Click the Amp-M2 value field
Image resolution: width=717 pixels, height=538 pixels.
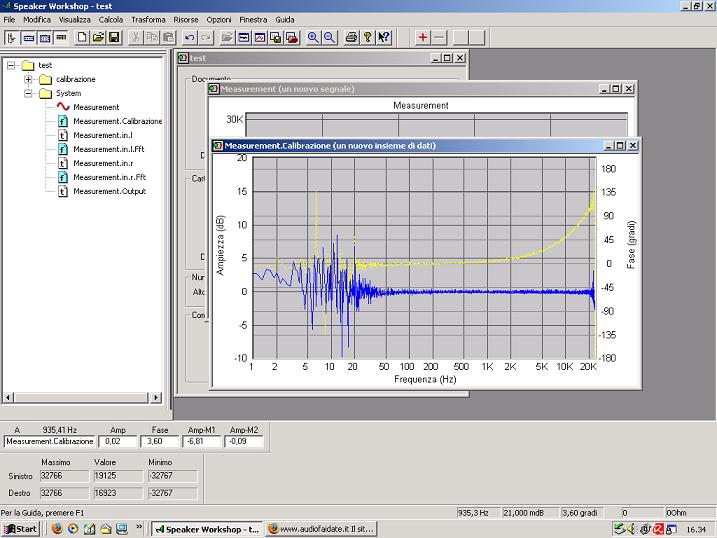[244, 442]
